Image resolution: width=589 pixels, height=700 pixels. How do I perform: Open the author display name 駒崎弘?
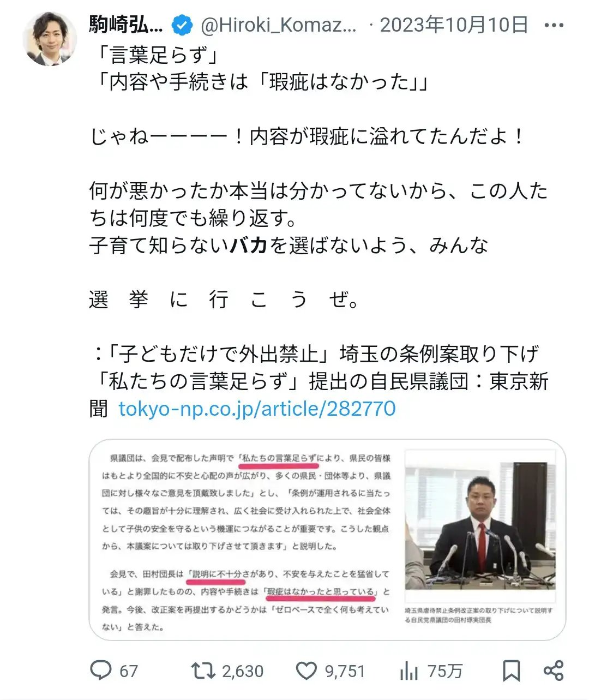point(126,25)
